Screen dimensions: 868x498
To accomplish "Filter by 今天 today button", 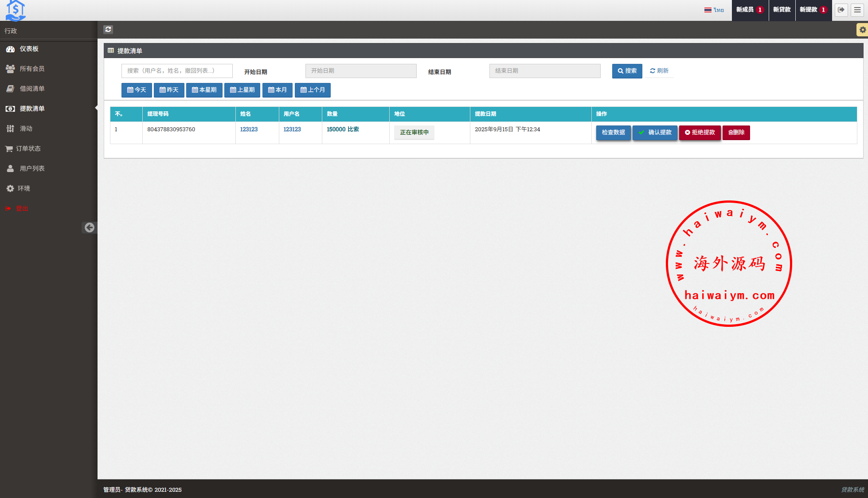I will (137, 90).
